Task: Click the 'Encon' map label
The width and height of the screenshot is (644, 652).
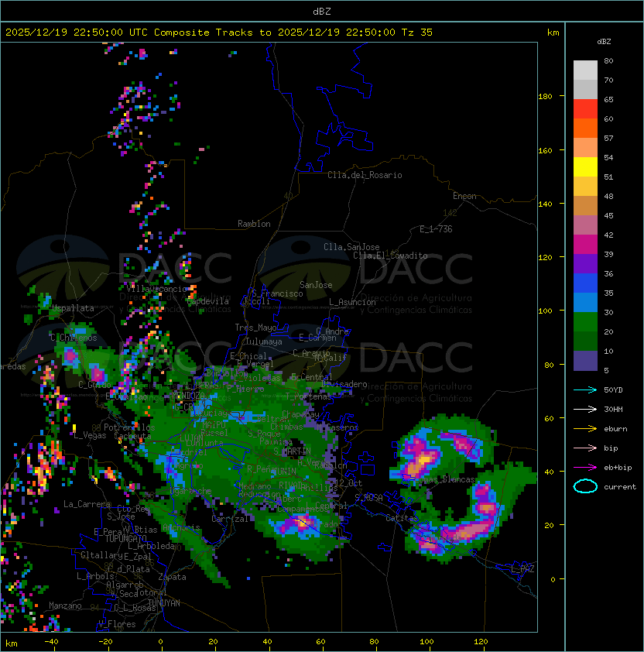Action: coord(464,196)
